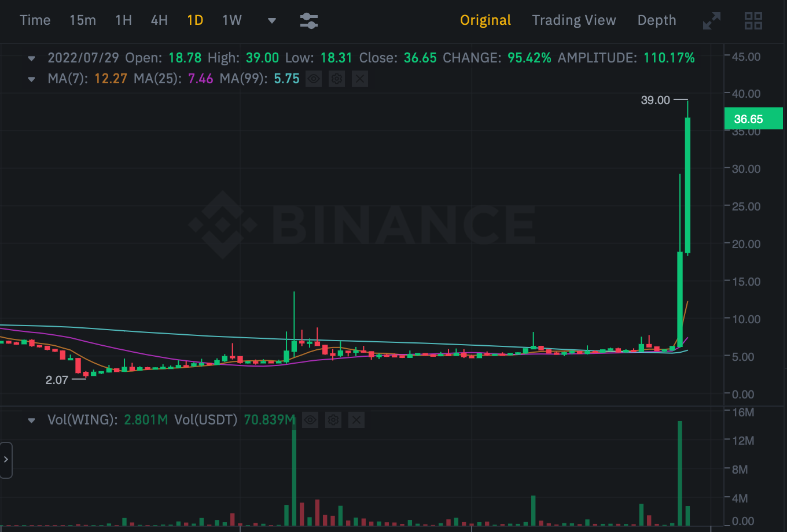Image resolution: width=787 pixels, height=532 pixels.
Task: Open the multi-chart grid layout icon
Action: click(x=753, y=21)
